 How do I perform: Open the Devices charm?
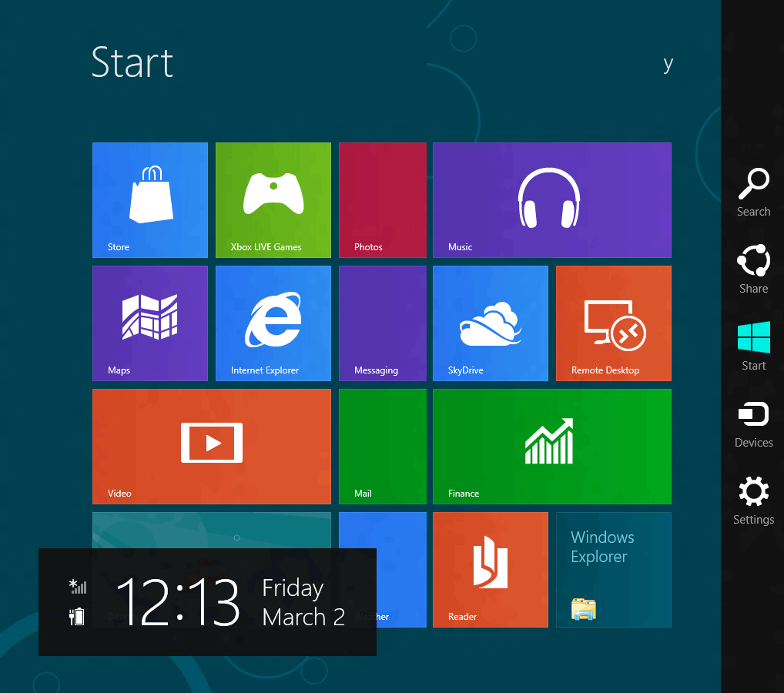[753, 424]
